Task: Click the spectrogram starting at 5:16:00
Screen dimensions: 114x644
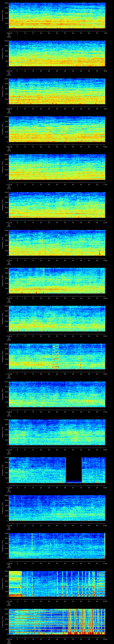Action: click(57, 394)
